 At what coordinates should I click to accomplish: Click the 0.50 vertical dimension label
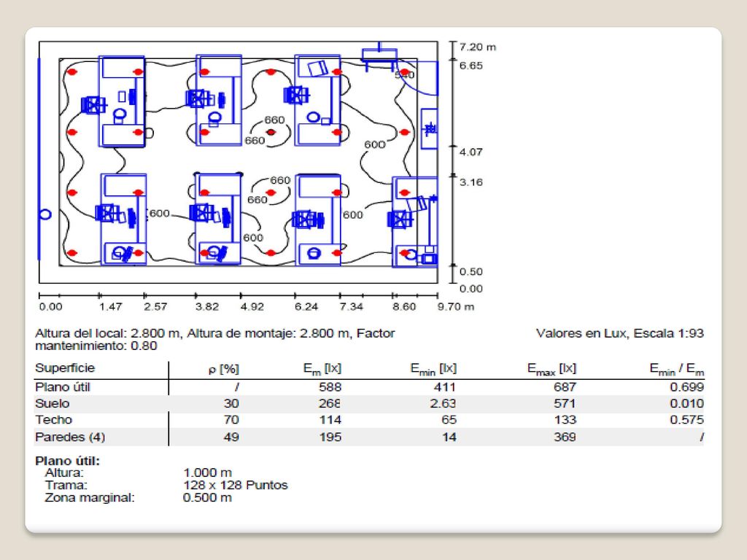click(471, 271)
